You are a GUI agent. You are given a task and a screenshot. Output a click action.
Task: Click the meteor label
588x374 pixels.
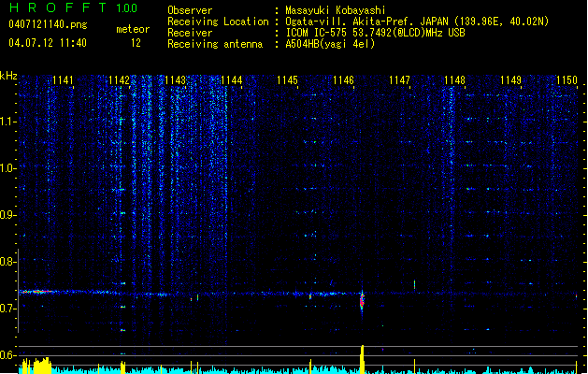(x=133, y=29)
